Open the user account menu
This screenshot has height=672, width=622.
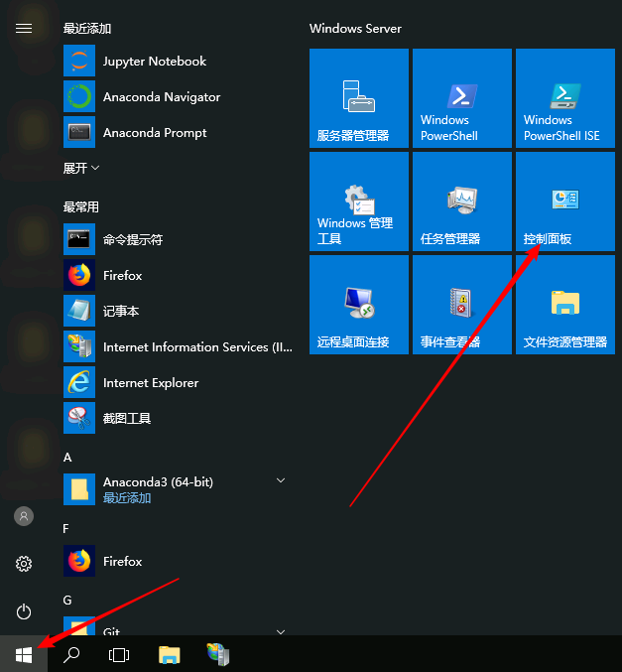tap(24, 516)
